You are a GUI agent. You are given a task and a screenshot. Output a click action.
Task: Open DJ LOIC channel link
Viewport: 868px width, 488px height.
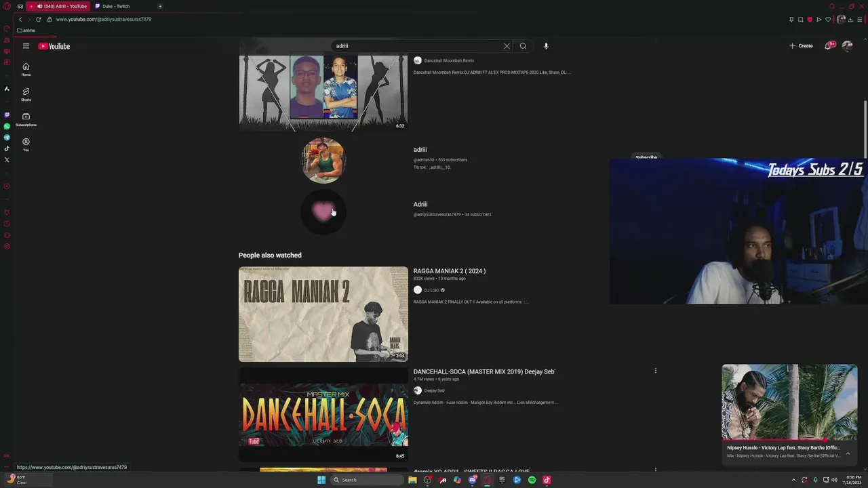coord(431,290)
